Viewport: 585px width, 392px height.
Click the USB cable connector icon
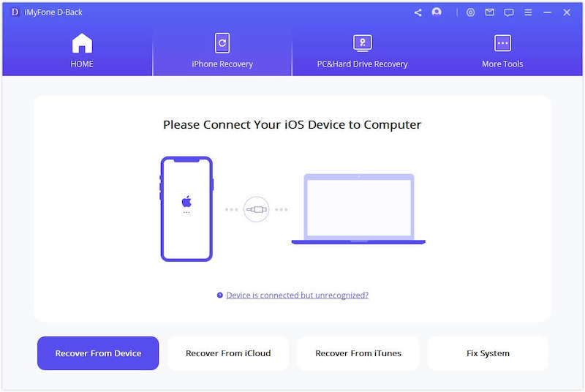(x=256, y=209)
